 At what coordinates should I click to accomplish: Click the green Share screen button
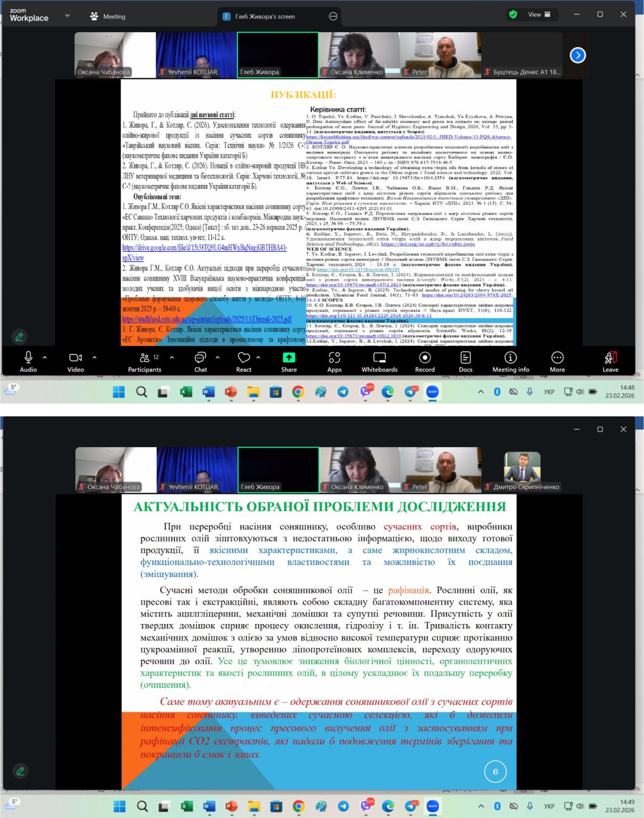pyautogui.click(x=289, y=362)
